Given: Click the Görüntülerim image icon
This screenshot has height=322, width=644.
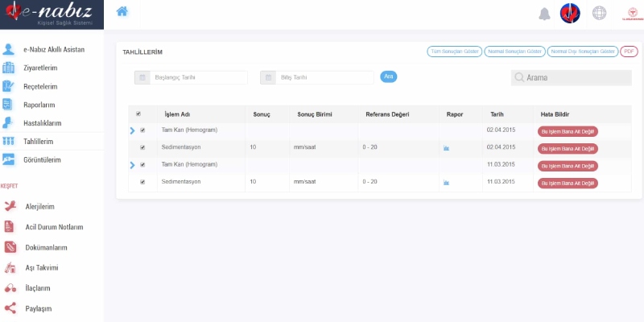Looking at the screenshot, I should click(x=8, y=159).
